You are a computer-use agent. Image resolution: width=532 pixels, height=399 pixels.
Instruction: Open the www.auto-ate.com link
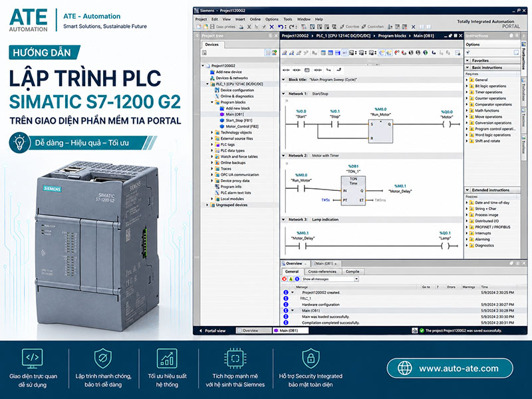pyautogui.click(x=450, y=368)
